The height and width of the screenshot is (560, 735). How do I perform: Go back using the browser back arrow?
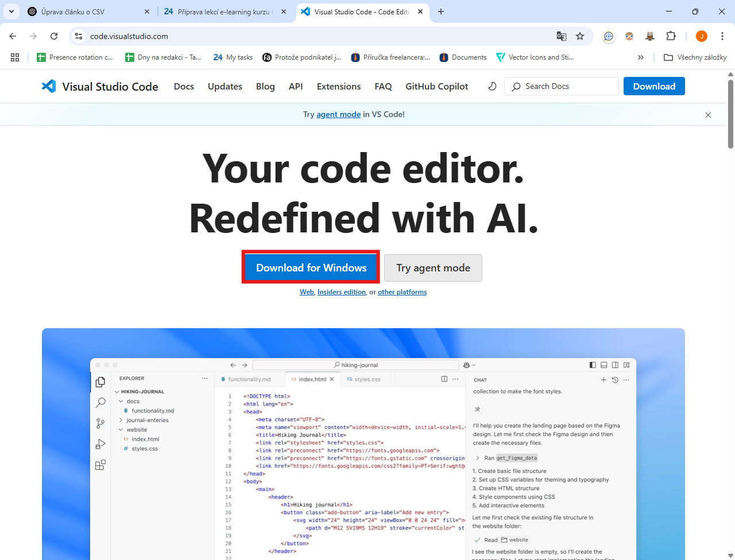pyautogui.click(x=13, y=36)
